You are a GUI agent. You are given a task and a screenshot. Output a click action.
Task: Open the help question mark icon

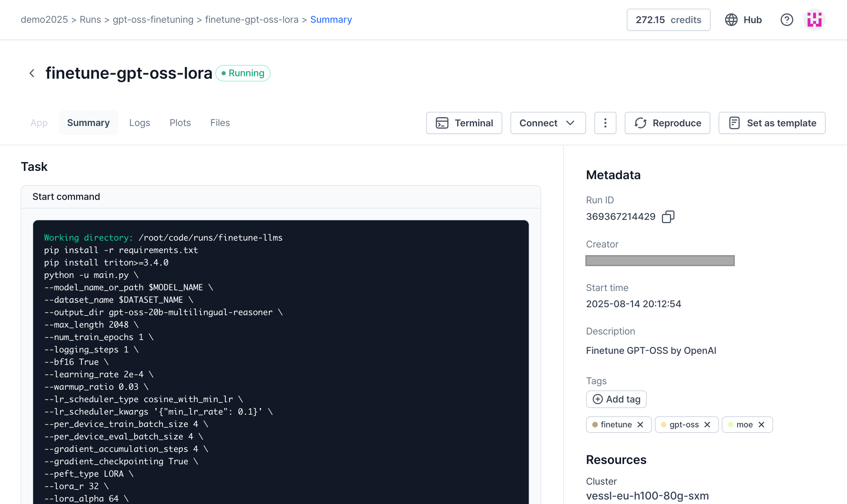787,20
